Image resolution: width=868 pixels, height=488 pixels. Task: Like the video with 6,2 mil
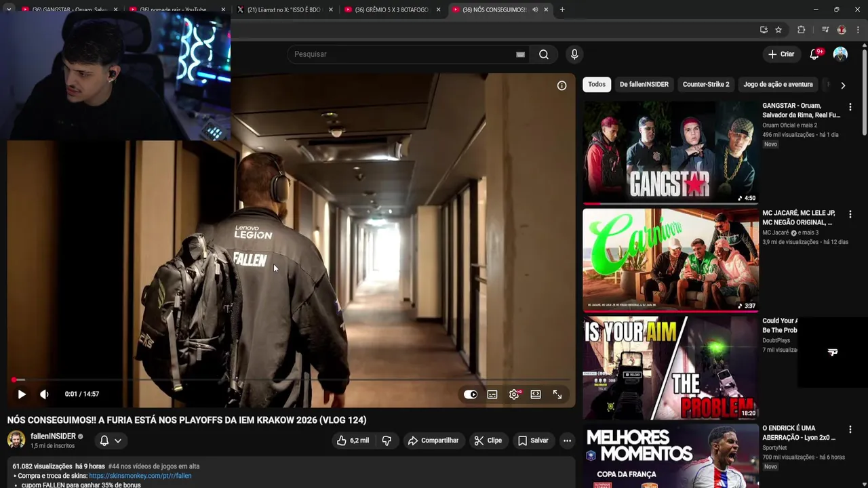point(353,441)
